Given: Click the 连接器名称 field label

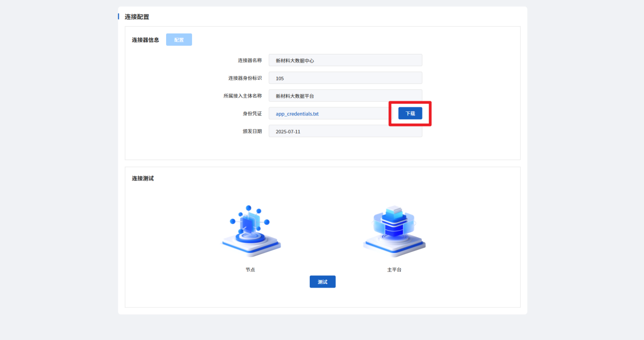Looking at the screenshot, I should [x=250, y=60].
